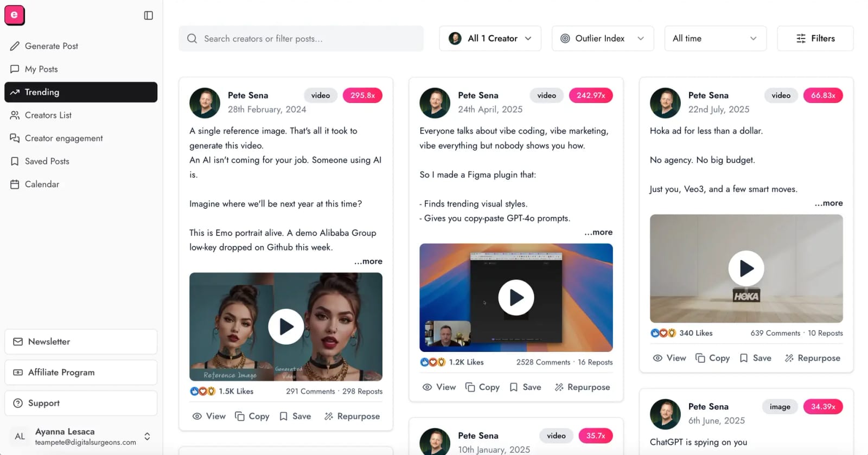Click the Saved Posts bookmark icon
Viewport: 868px width, 455px height.
tap(15, 161)
